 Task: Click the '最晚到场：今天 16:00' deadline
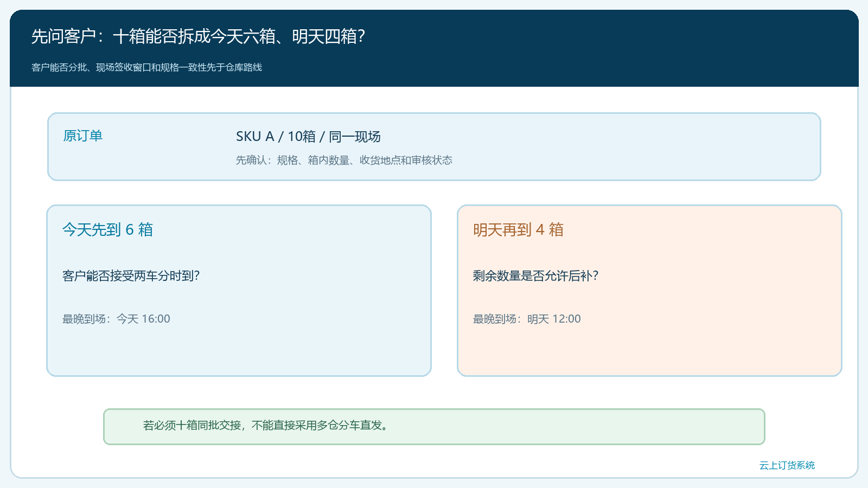tap(116, 319)
